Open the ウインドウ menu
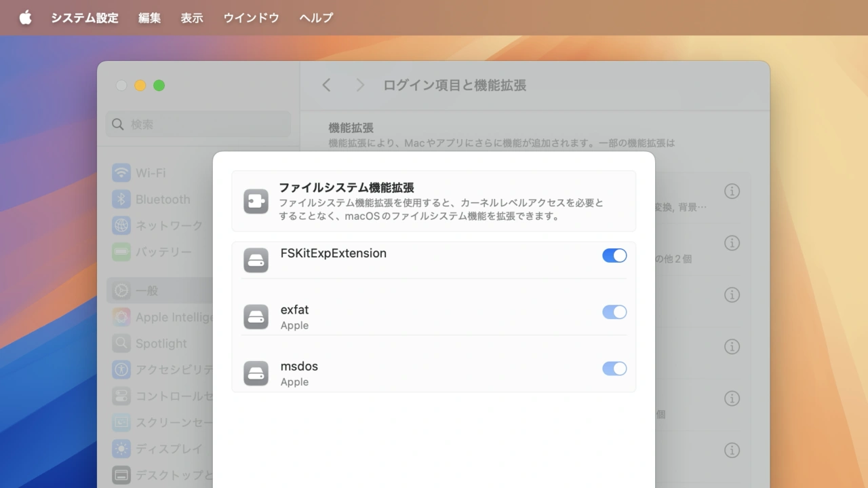Image resolution: width=868 pixels, height=488 pixels. click(251, 18)
